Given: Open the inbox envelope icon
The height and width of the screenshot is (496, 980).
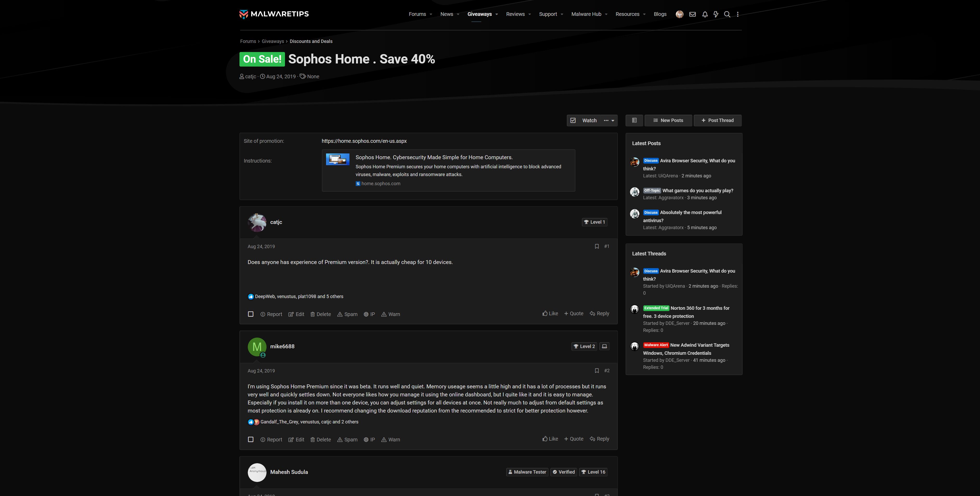Looking at the screenshot, I should [692, 14].
